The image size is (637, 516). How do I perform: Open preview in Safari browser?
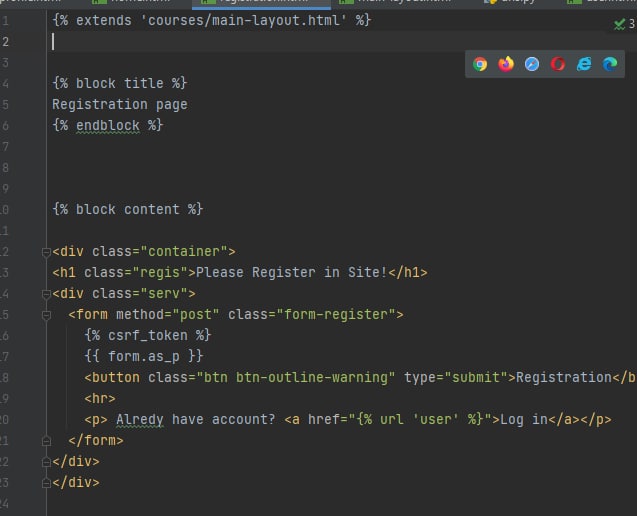(x=532, y=64)
